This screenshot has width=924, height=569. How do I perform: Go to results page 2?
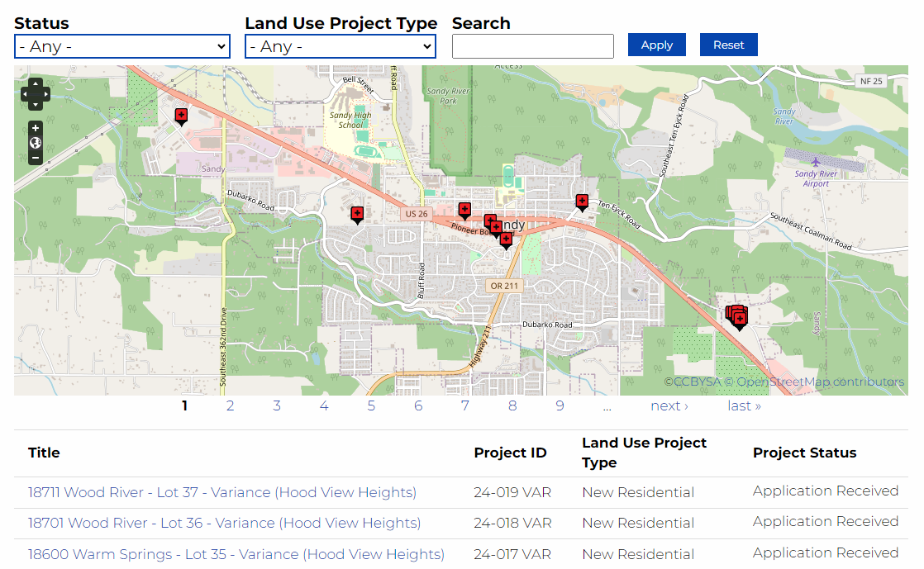tap(230, 405)
